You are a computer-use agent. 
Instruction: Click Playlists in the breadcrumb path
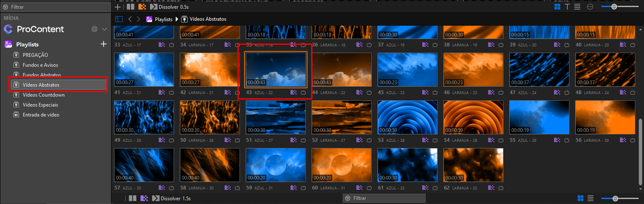coord(164,19)
